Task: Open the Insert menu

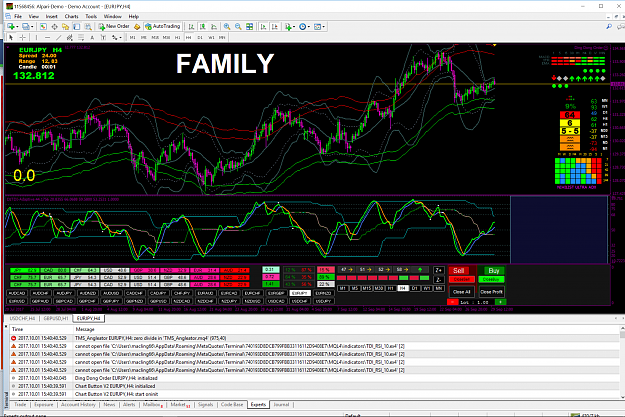Action: [x=51, y=16]
